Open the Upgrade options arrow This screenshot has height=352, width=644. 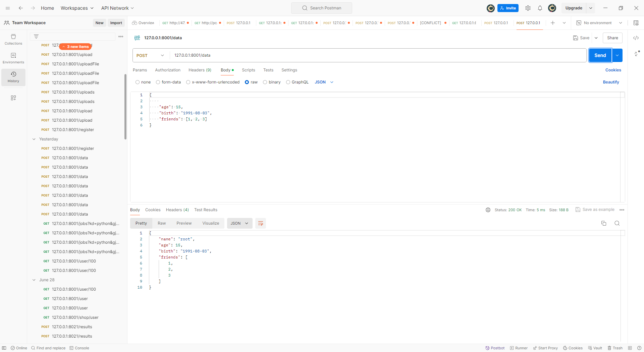tap(591, 8)
